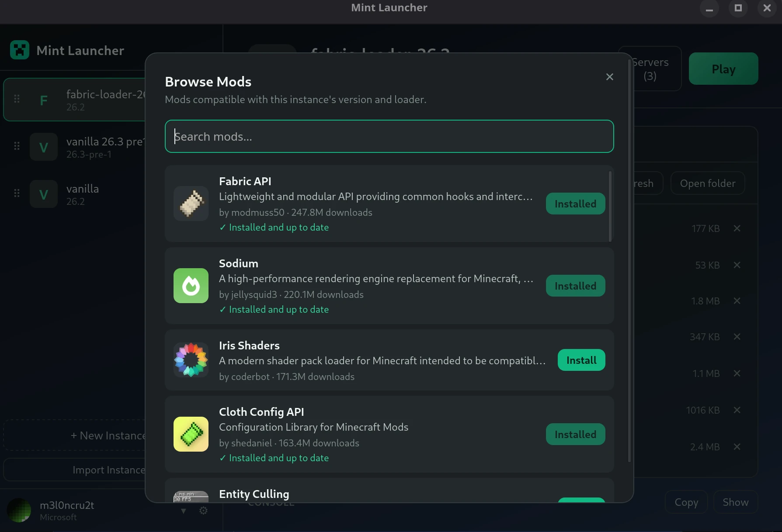Click the Mint Launcher creeper logo
The image size is (782, 532).
[x=20, y=50]
